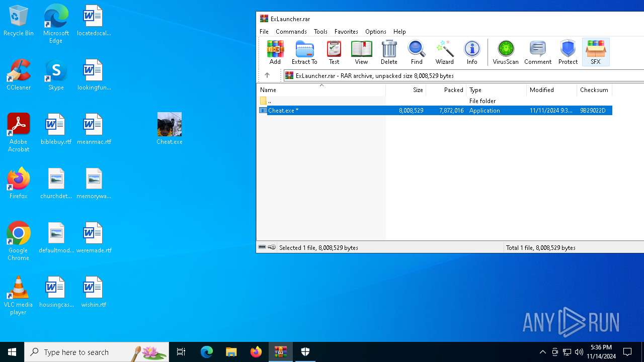Screen dimensions: 644x362
Task: Click the volume speaker tray icon
Action: (x=579, y=352)
